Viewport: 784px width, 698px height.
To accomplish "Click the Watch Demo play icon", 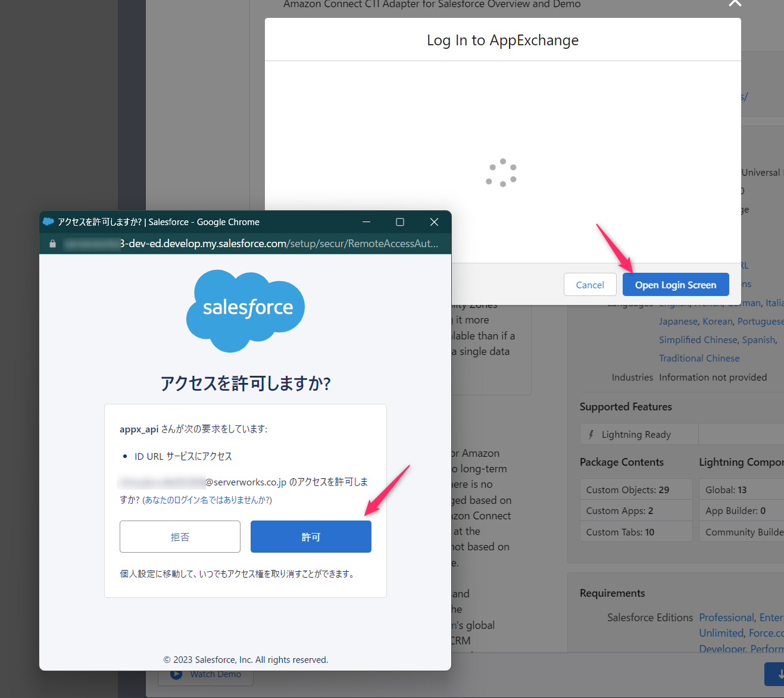I will click(x=176, y=674).
